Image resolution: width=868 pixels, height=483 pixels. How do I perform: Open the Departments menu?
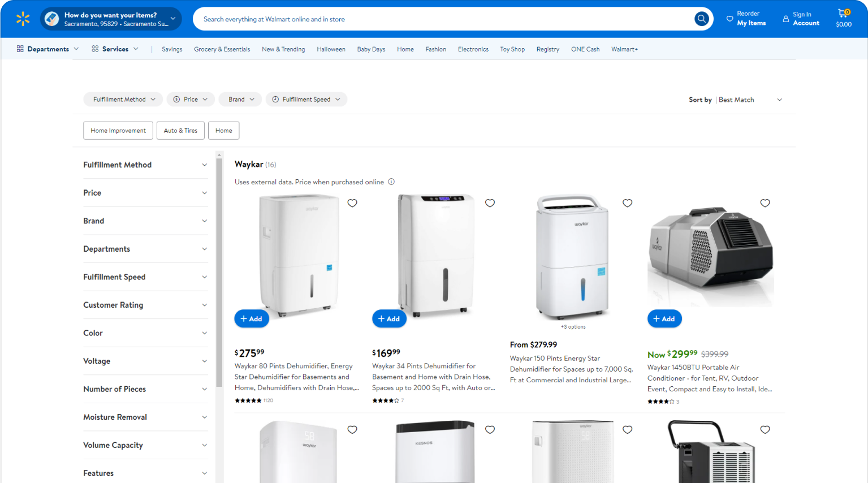coord(48,49)
